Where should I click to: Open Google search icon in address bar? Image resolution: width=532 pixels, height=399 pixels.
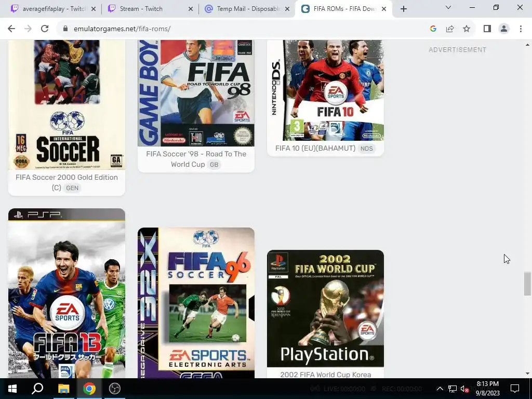[433, 29]
